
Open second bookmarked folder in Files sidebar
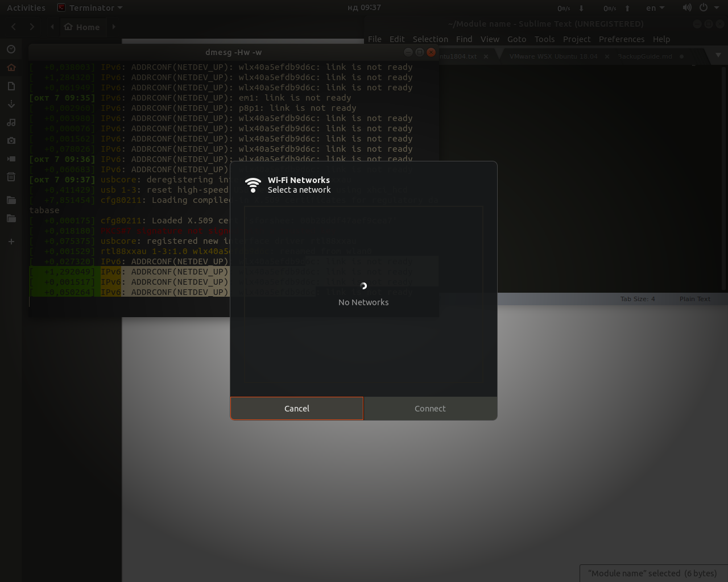click(x=11, y=218)
